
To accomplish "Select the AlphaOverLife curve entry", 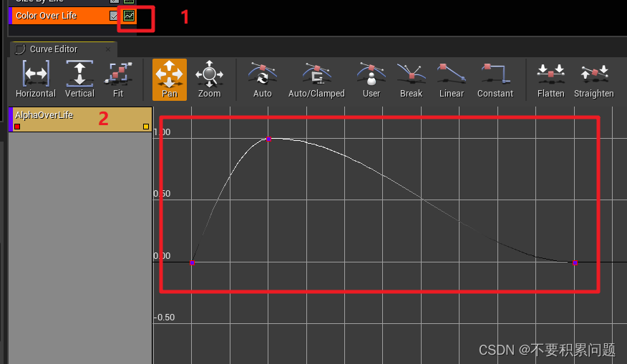I will (80, 119).
